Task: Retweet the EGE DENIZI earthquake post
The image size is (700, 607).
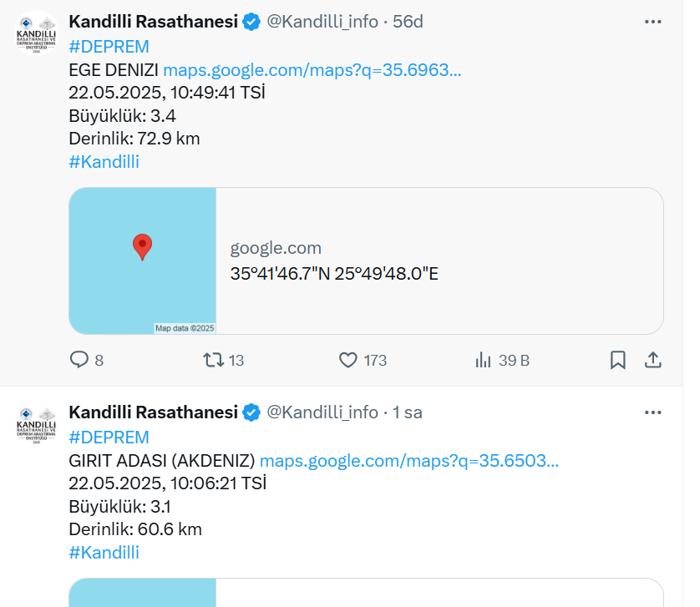Action: (215, 360)
